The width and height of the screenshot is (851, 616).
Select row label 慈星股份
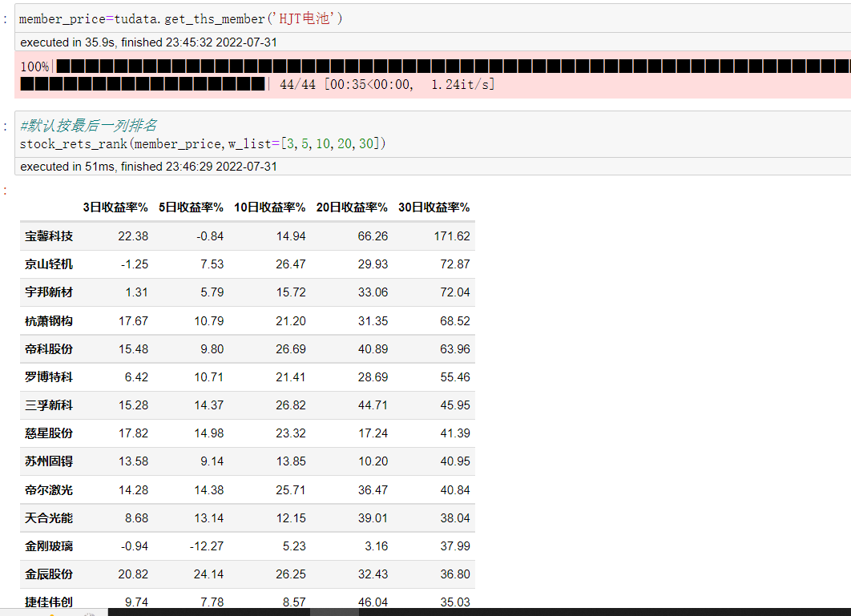49,433
